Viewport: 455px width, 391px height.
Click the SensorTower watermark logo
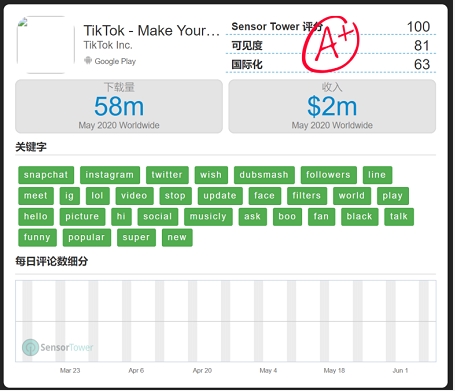coord(57,347)
